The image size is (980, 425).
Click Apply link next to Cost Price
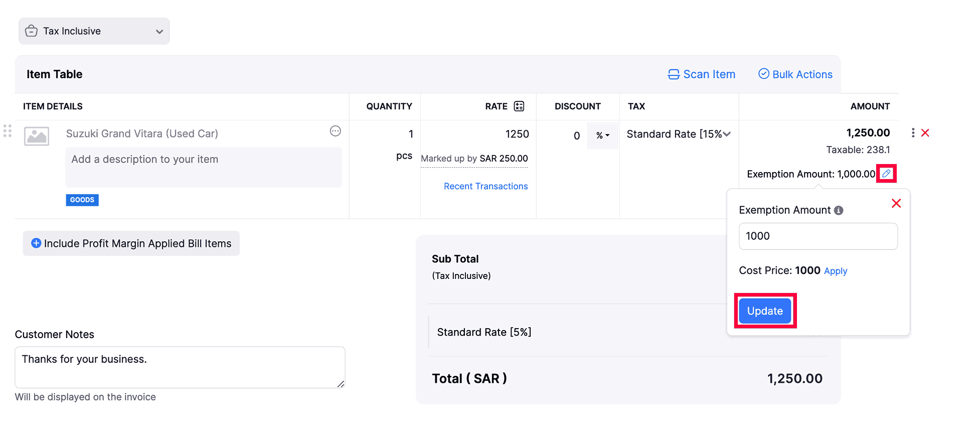(x=836, y=271)
